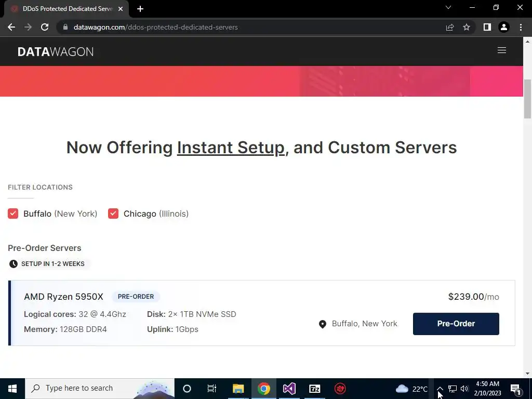Image resolution: width=532 pixels, height=399 pixels.
Task: Click the $239.00/mo price
Action: 474,297
